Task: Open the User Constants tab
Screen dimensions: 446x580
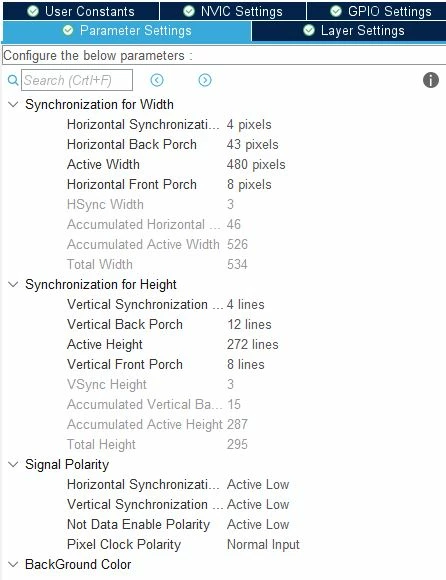Action: click(81, 11)
